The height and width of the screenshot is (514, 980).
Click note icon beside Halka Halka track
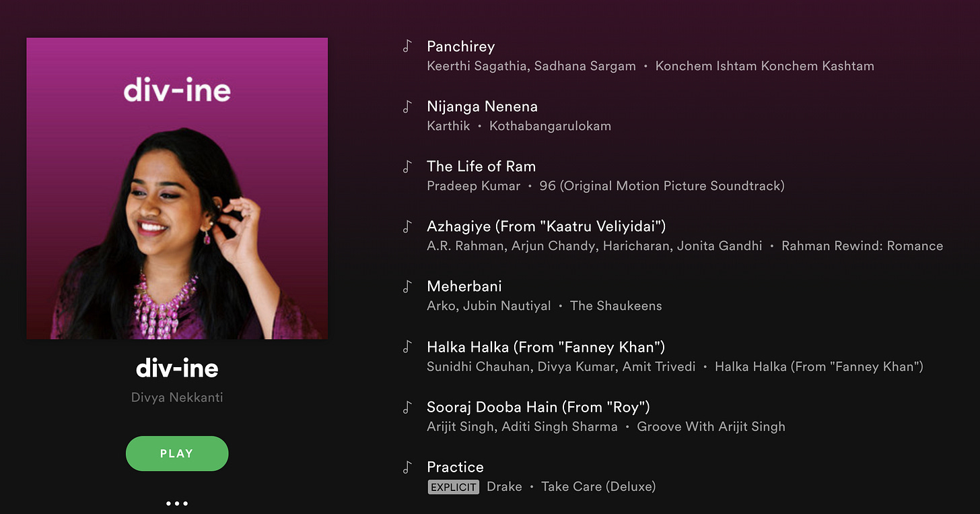(x=407, y=347)
